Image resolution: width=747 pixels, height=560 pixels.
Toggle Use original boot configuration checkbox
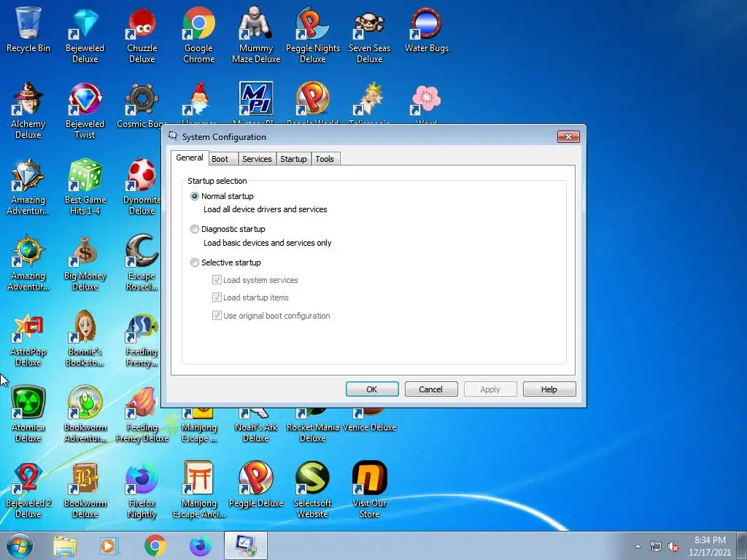pos(217,315)
